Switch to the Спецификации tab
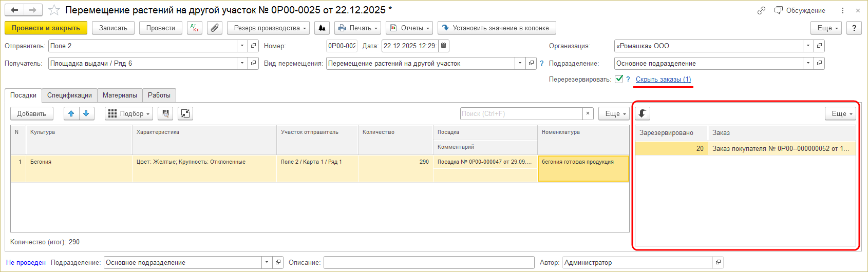This screenshot has width=868, height=272. point(69,95)
